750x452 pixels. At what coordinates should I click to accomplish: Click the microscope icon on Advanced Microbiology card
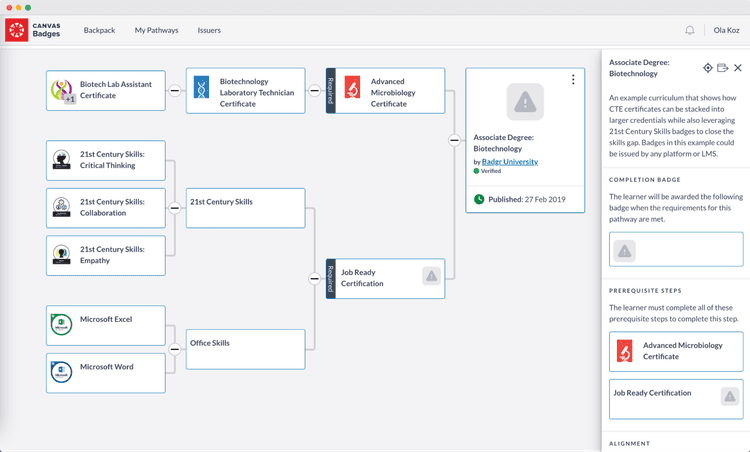(x=352, y=87)
